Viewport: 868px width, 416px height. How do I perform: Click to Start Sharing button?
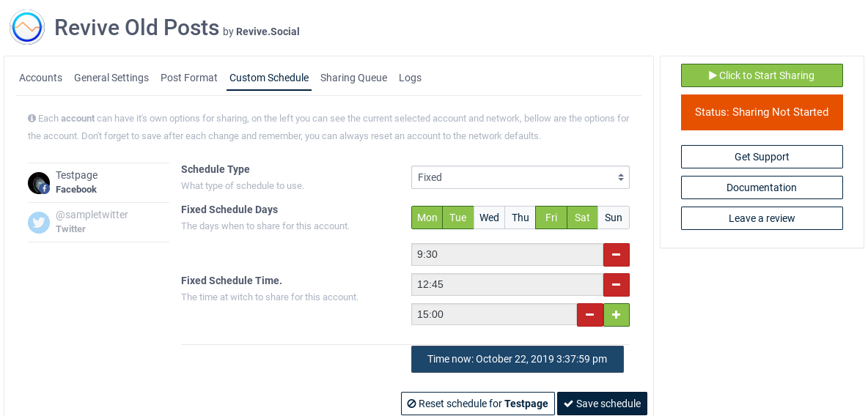click(x=762, y=75)
